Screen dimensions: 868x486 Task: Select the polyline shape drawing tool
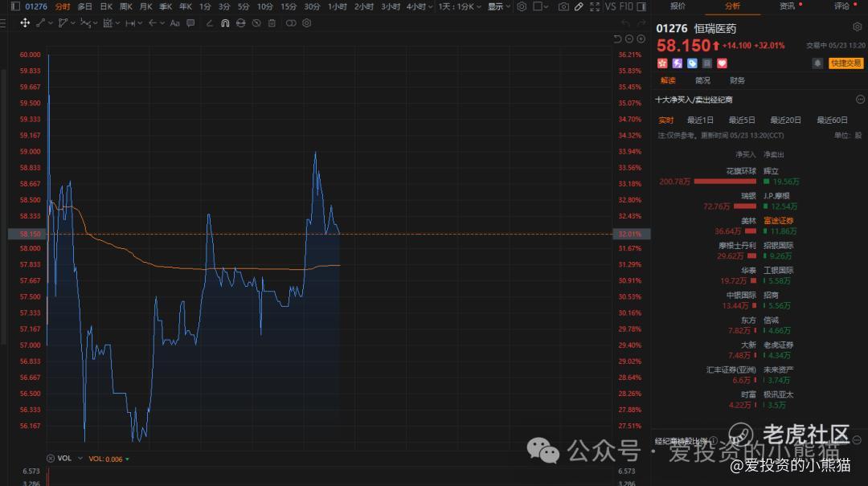tap(63, 23)
